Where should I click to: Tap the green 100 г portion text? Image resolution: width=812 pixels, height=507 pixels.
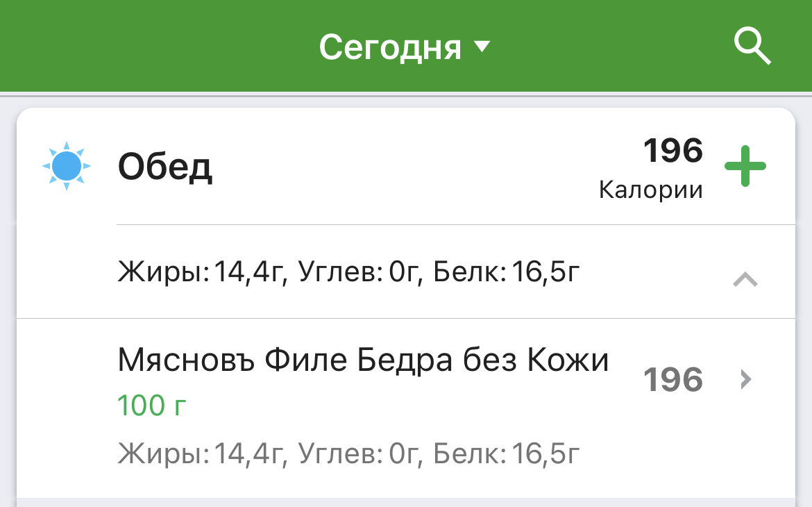151,405
